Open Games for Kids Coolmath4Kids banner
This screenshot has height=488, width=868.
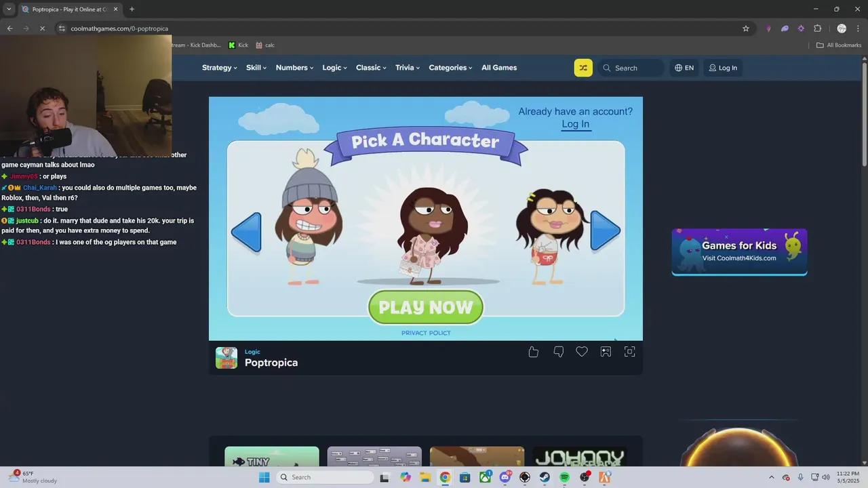point(739,252)
